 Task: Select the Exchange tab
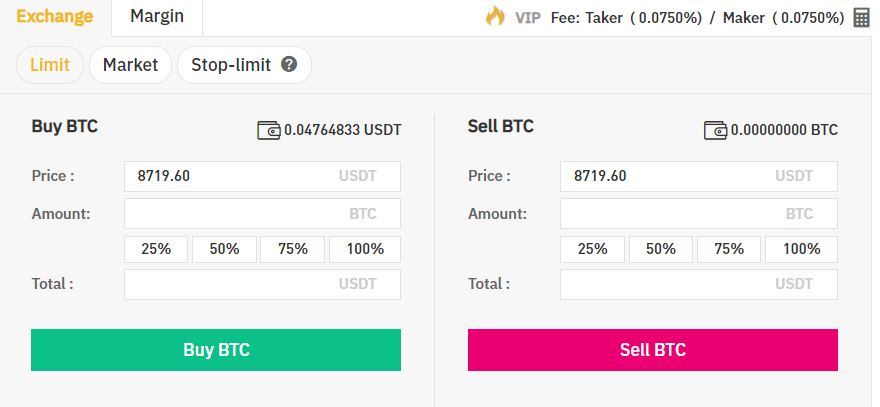tap(54, 17)
